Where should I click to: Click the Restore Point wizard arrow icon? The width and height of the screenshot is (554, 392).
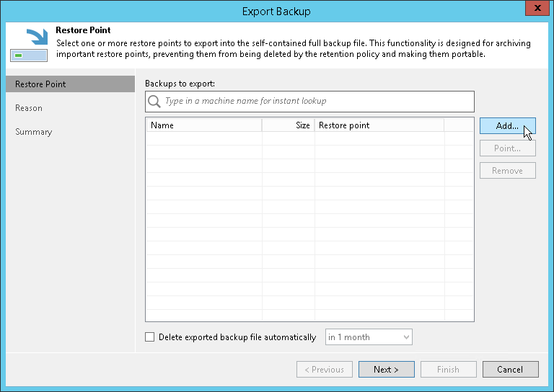29,45
